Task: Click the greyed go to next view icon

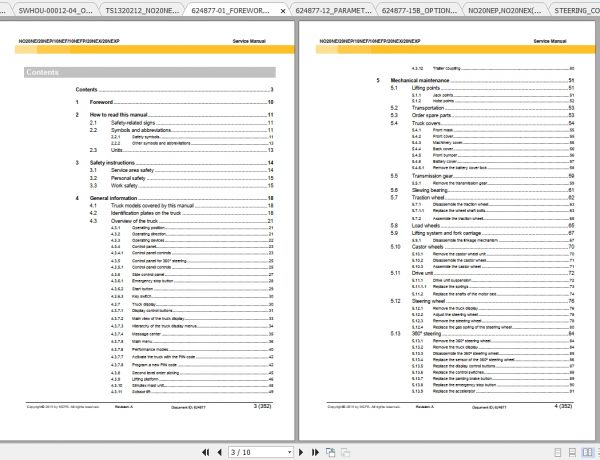Action: point(345,452)
